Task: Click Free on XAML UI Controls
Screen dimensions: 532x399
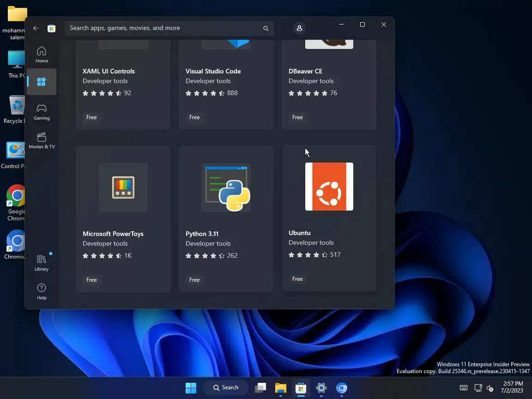Action: coord(91,117)
